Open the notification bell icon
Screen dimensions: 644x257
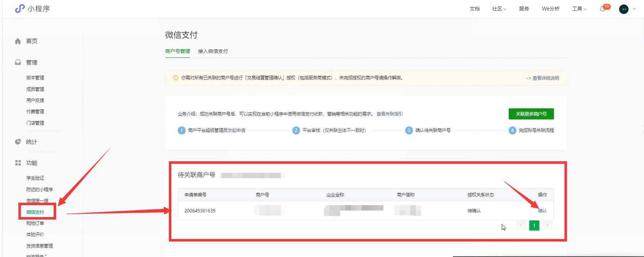[x=603, y=9]
